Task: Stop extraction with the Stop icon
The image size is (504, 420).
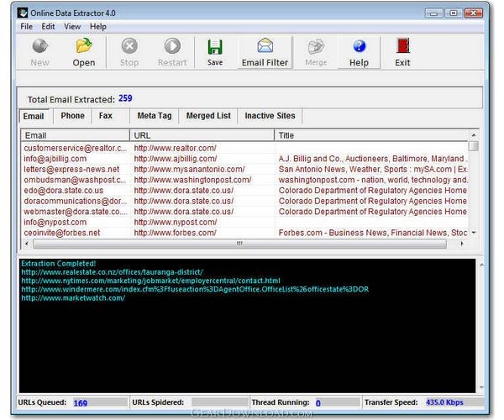Action: tap(129, 46)
